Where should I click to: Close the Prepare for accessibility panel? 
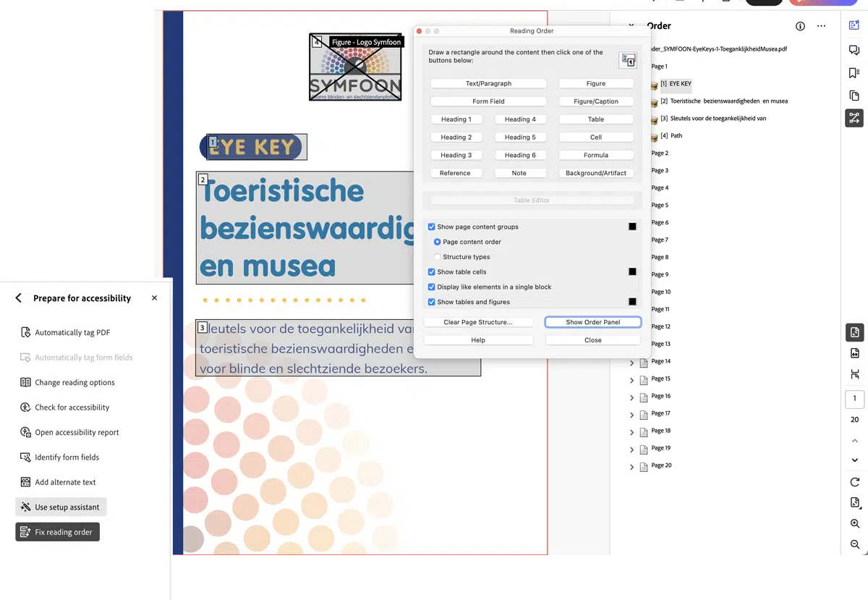[x=154, y=298]
